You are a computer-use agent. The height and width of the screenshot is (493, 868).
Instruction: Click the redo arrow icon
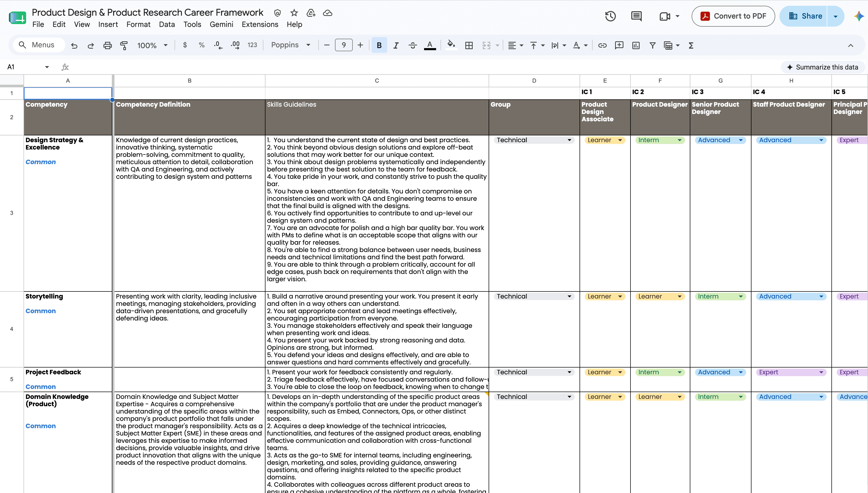click(x=91, y=45)
